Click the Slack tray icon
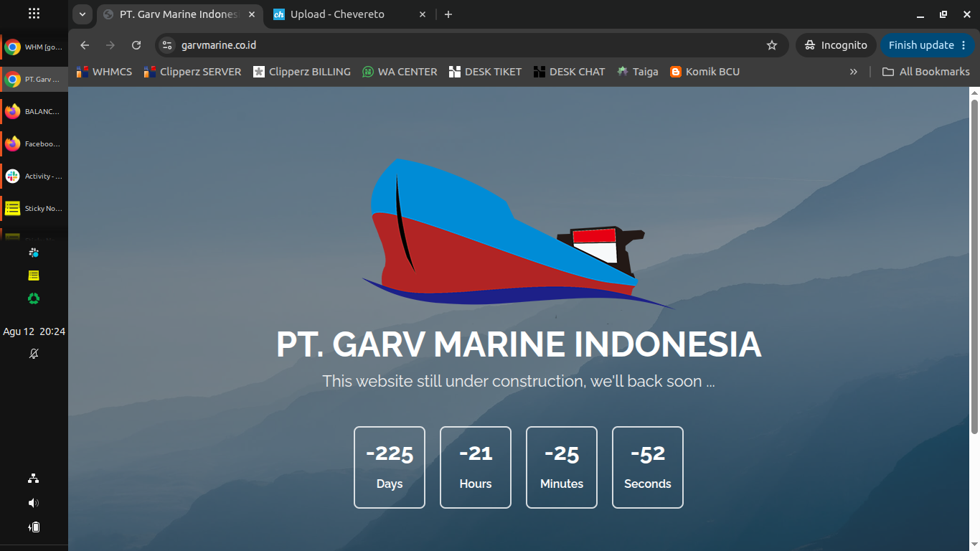The height and width of the screenshot is (551, 980). click(x=34, y=253)
